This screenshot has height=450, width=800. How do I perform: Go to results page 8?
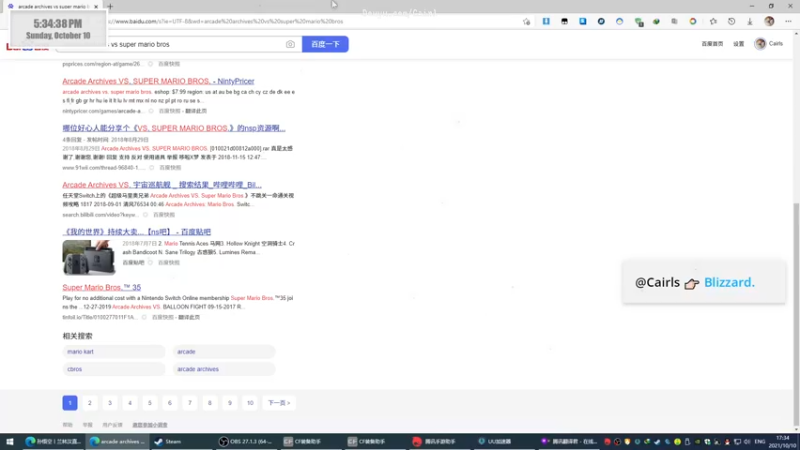click(210, 403)
